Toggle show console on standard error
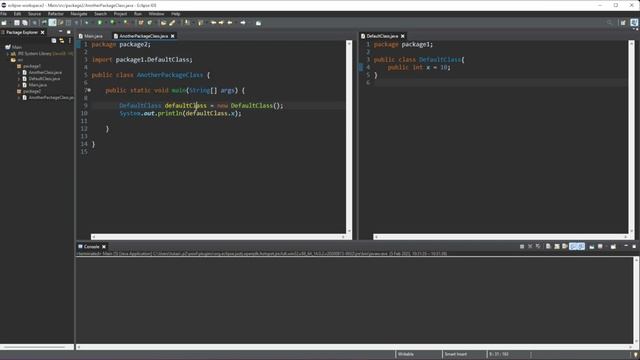The width and height of the screenshot is (640, 360). point(581,247)
